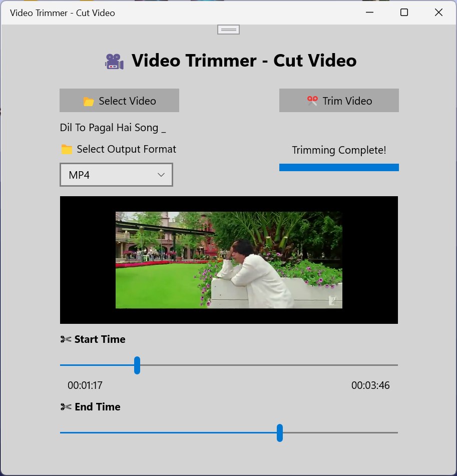Click the scissors icon next to End Time
457x476 pixels.
coord(66,407)
